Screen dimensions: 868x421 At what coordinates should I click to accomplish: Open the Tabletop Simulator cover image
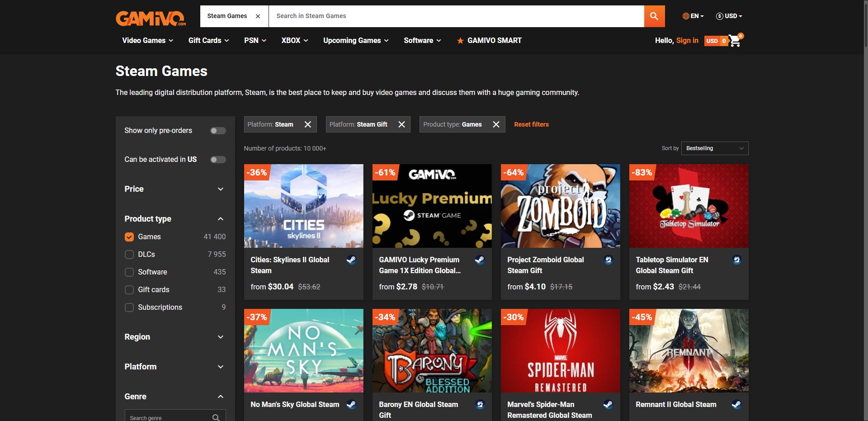[x=689, y=206]
